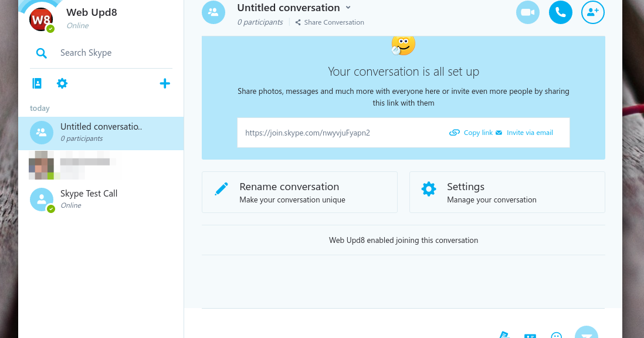
Task: Click the envelope icon beside Invite
Action: (x=499, y=133)
